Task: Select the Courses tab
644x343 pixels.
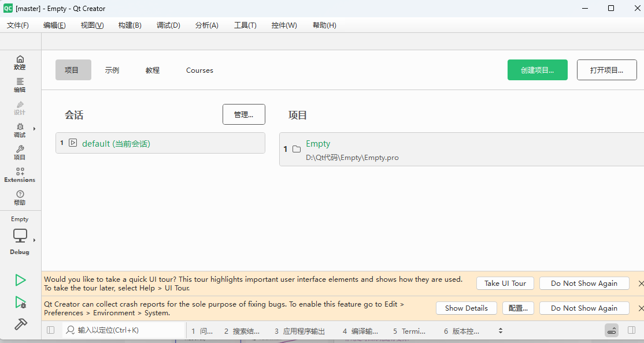Action: (x=199, y=70)
